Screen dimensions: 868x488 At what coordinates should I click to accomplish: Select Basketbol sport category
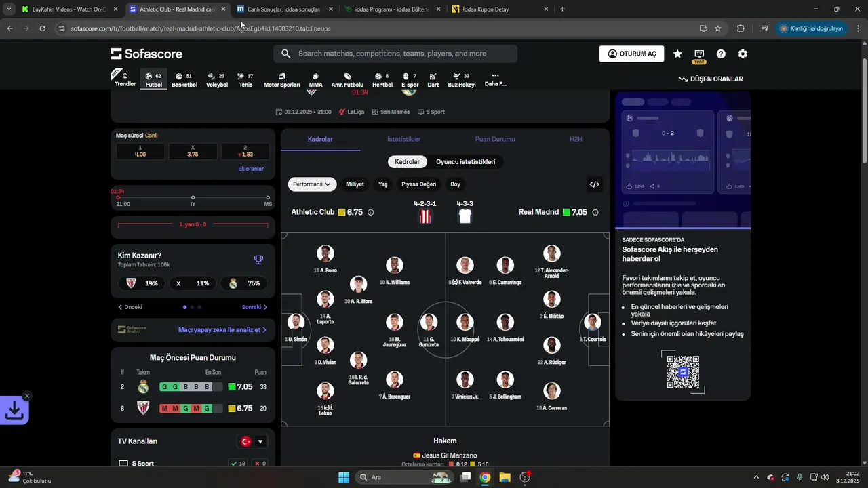pyautogui.click(x=184, y=80)
